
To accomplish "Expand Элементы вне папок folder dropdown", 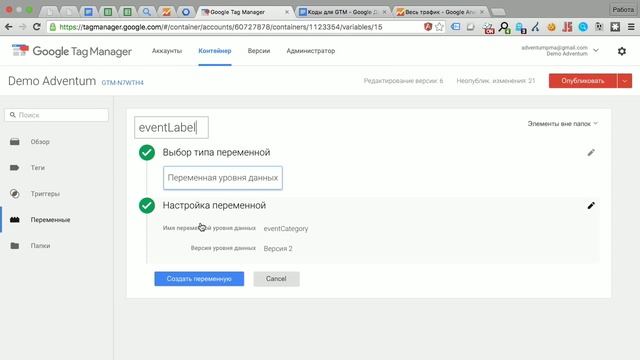I will click(562, 123).
